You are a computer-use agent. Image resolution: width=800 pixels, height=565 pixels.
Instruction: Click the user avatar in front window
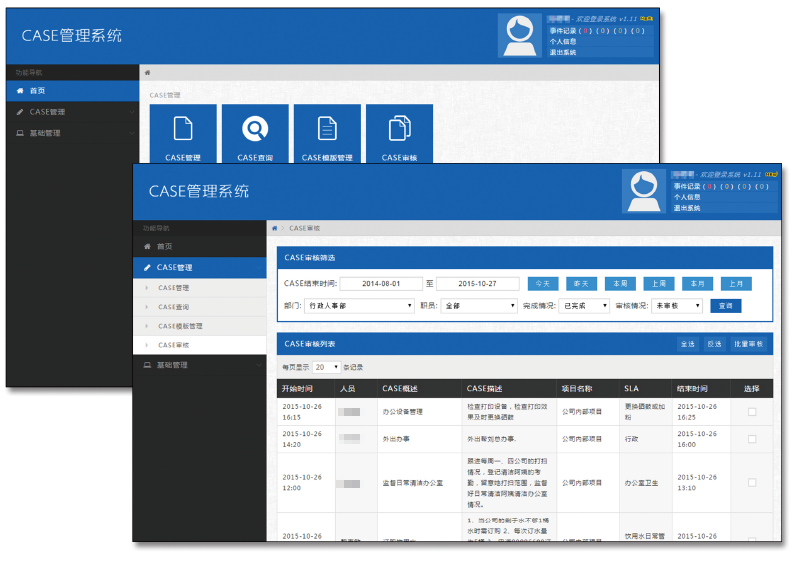[x=645, y=192]
